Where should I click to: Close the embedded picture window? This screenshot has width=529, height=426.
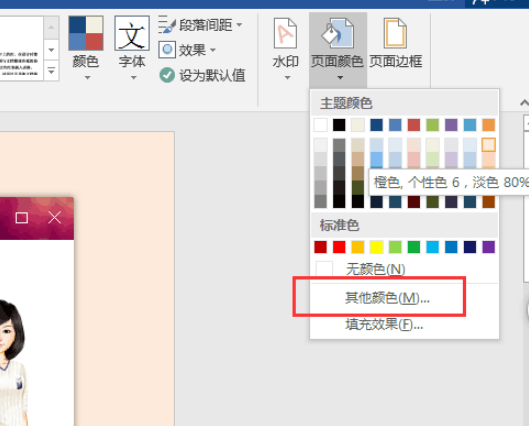click(x=55, y=218)
